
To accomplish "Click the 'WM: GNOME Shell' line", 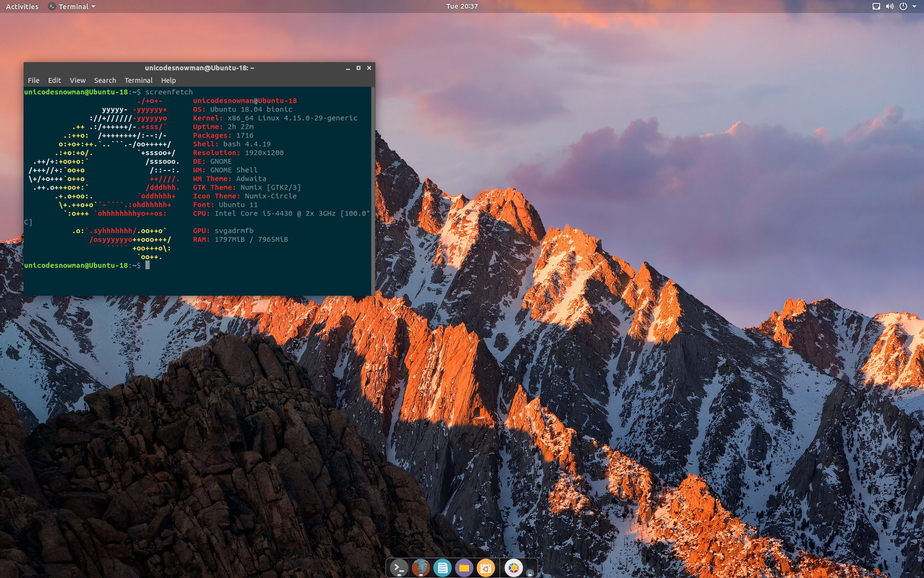I will coord(225,170).
